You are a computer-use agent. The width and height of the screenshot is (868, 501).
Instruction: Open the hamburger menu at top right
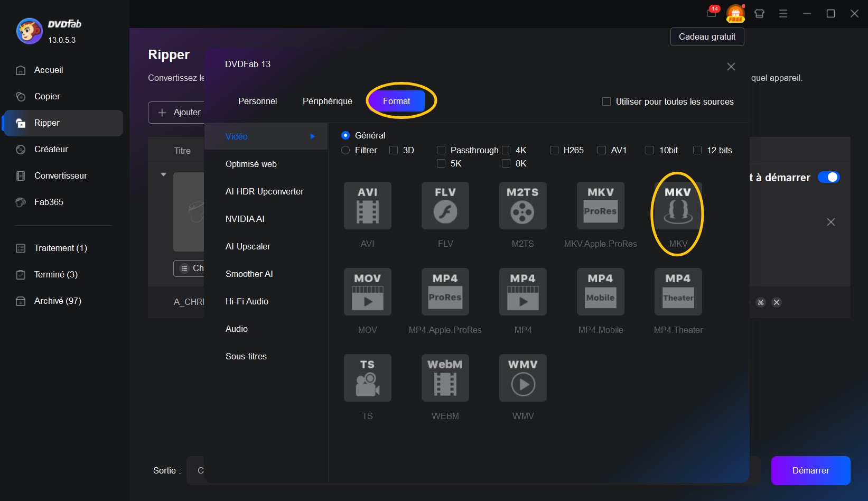[783, 13]
